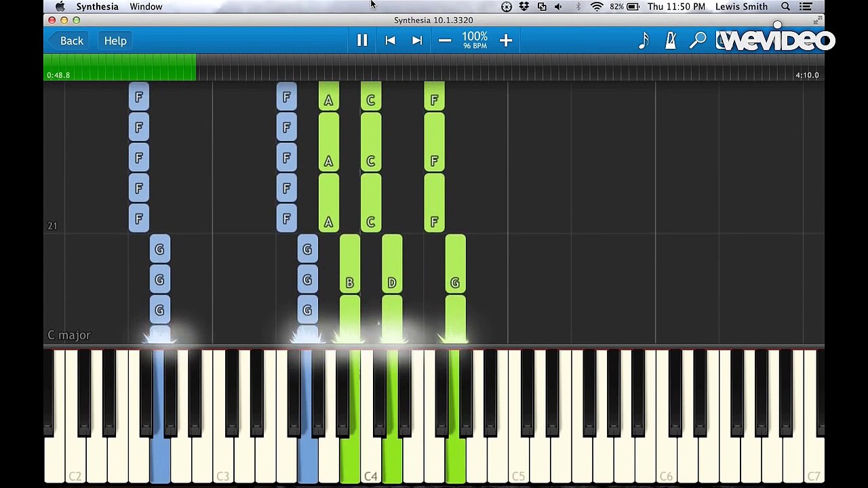Click the C6 piano key

tap(666, 461)
